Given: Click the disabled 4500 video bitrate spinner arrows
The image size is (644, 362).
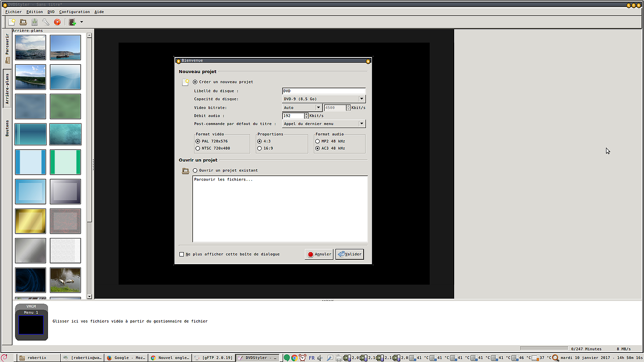Looking at the screenshot, I should [348, 108].
